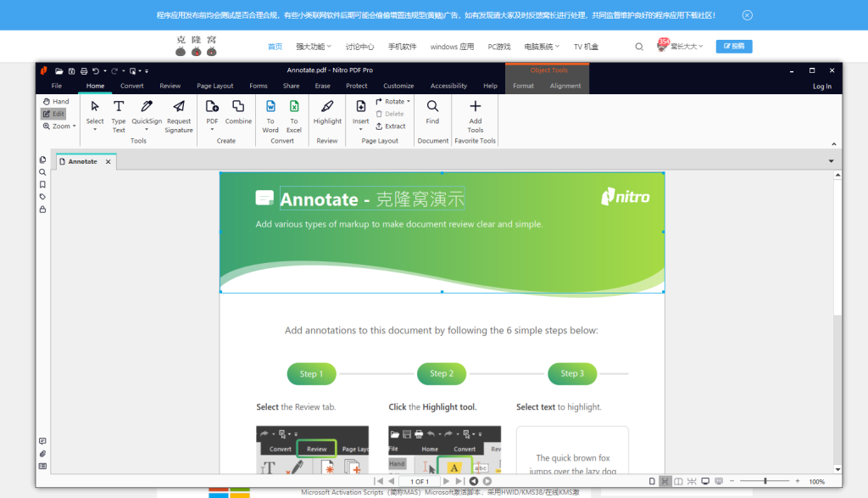
Task: Expand the Rotate dropdown
Action: 409,101
